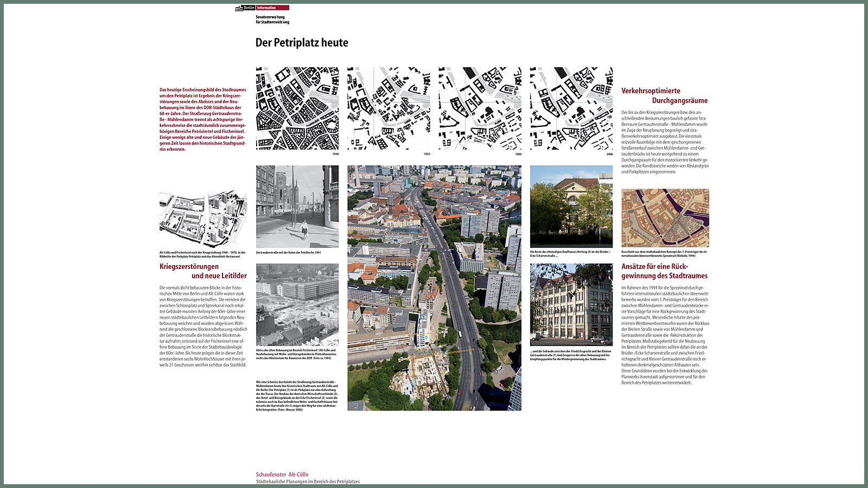868x488 pixels.
Task: Select the red introductory paragraph 'Das heutige Erscheinungsbild'
Action: 203,119
